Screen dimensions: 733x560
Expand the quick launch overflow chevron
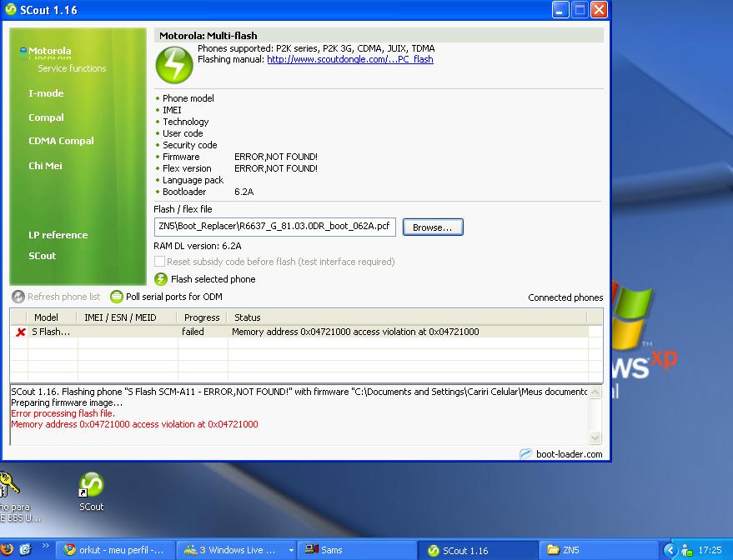pos(45,546)
